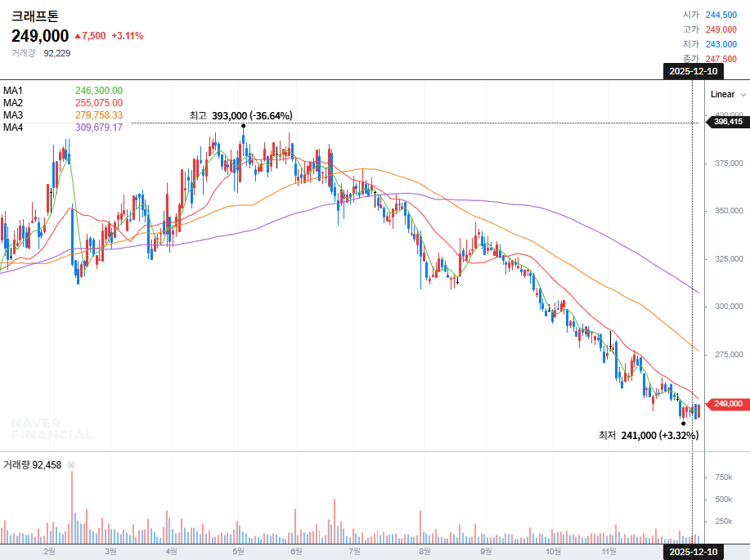Image resolution: width=750 pixels, height=560 pixels.
Task: Click the 크래프톤 stock name
Action: 35,16
